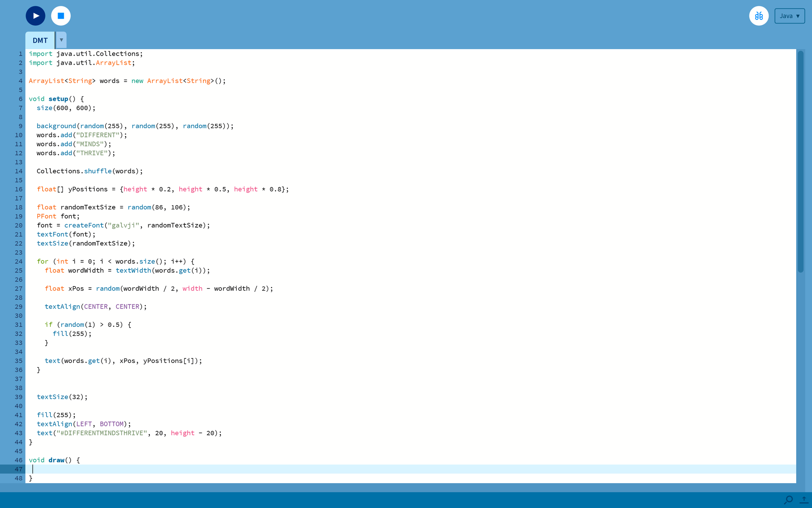This screenshot has height=508, width=812.
Task: Click line number 1 in the gutter
Action: click(x=20, y=54)
